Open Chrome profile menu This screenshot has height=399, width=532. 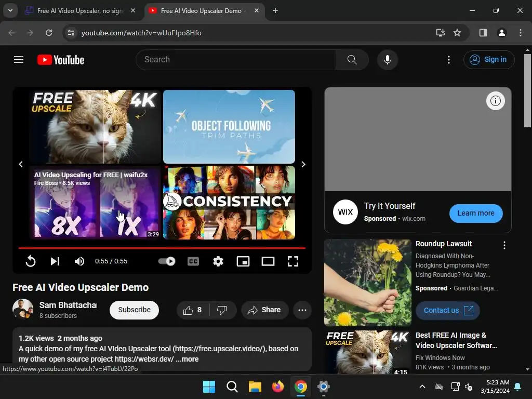(x=501, y=33)
